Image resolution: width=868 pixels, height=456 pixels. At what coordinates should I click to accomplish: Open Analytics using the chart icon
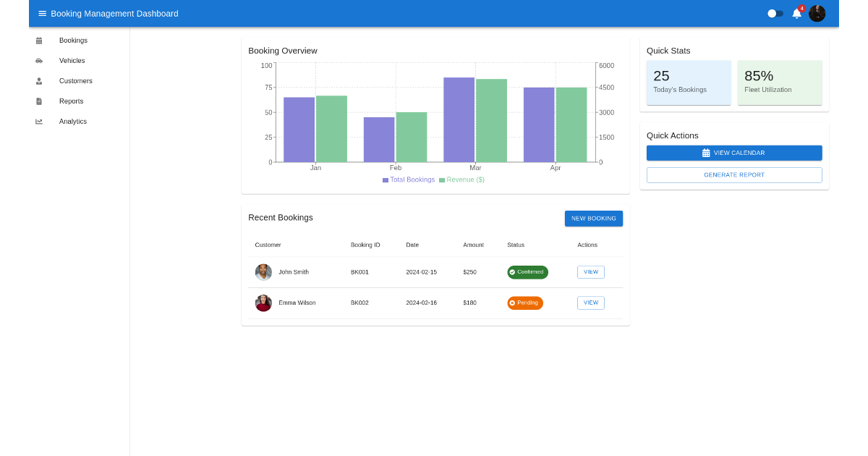[x=38, y=122]
